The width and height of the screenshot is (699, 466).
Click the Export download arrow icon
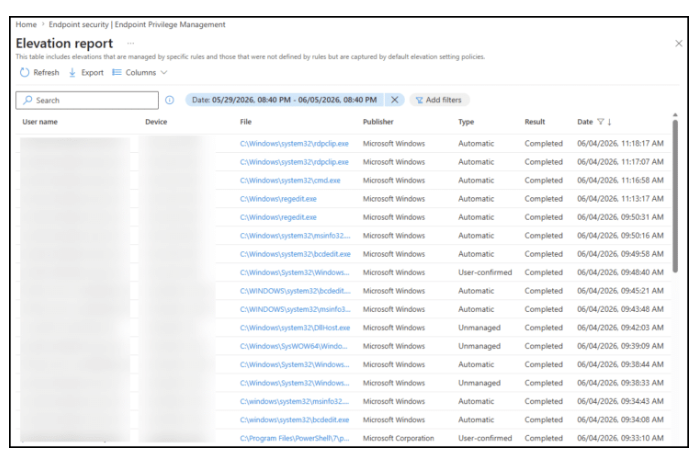[x=72, y=72]
